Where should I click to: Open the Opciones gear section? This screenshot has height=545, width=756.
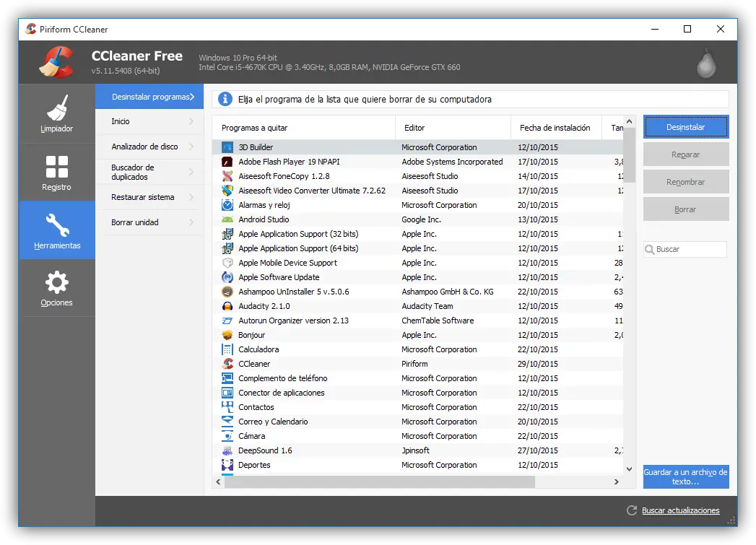point(56,288)
